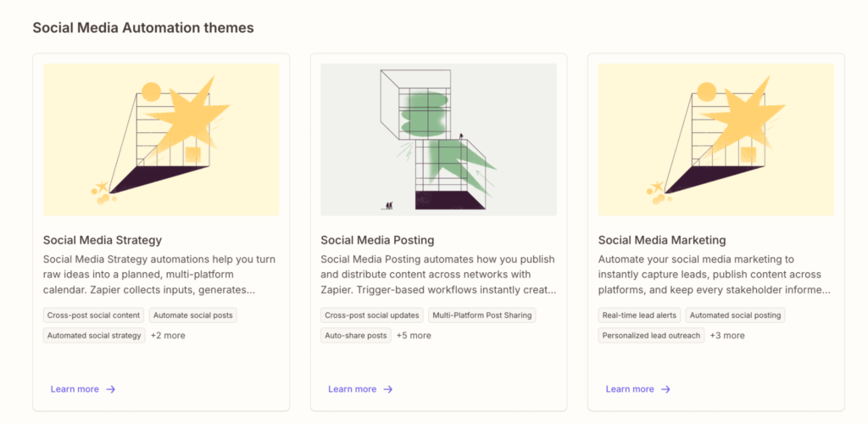Pick the Personalized lead outreach tag
Screen dimensions: 868x424
point(651,336)
